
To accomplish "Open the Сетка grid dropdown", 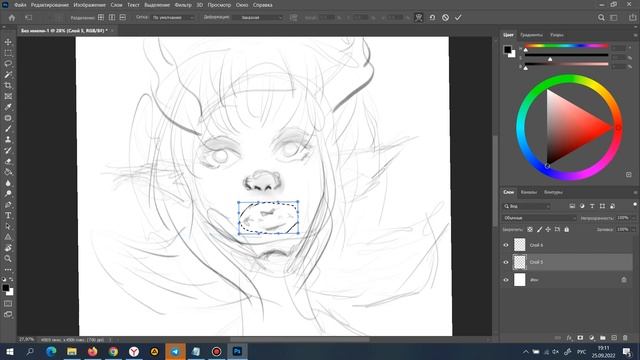I will coord(173,18).
